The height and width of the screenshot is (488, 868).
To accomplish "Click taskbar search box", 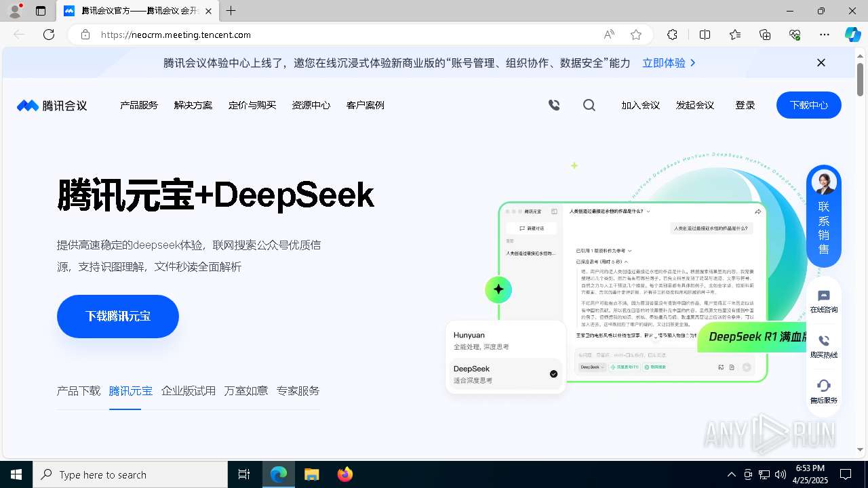I will click(x=130, y=474).
